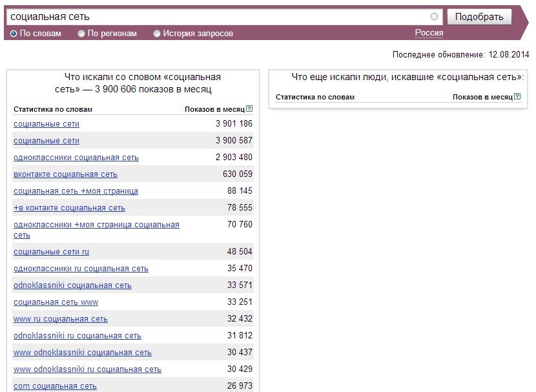Focus the search field containing 'социальная сеть'
The image size is (536, 392).
coord(219,17)
